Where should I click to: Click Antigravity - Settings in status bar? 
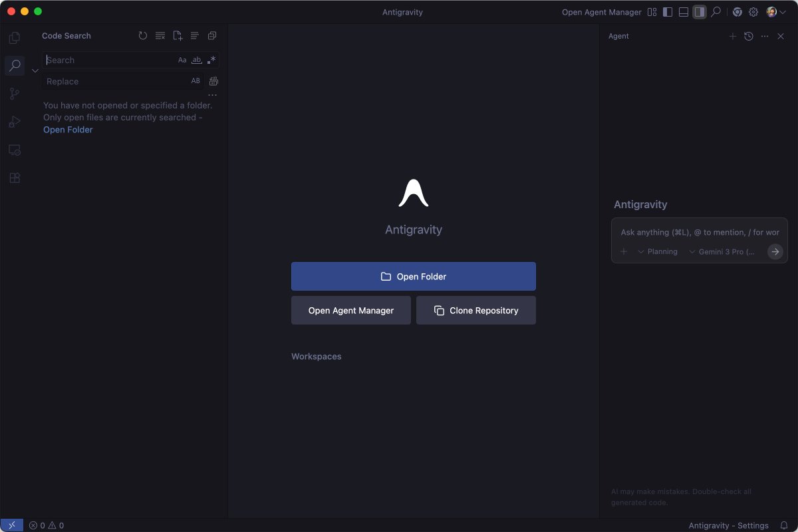729,525
